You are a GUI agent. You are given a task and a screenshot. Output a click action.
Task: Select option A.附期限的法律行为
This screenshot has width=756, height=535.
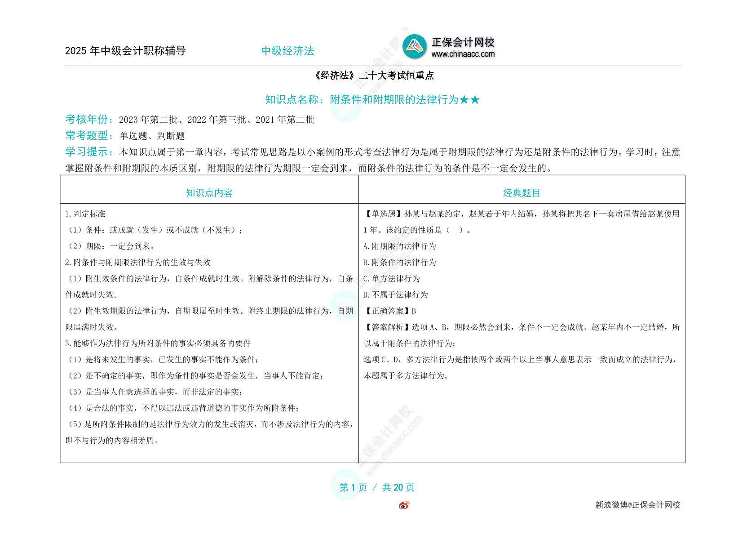[x=400, y=246]
